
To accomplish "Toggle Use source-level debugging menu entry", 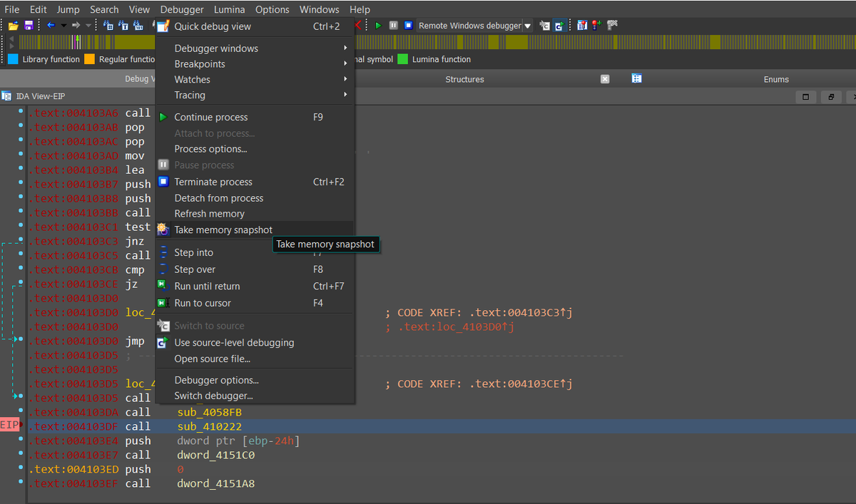I will point(255,343).
